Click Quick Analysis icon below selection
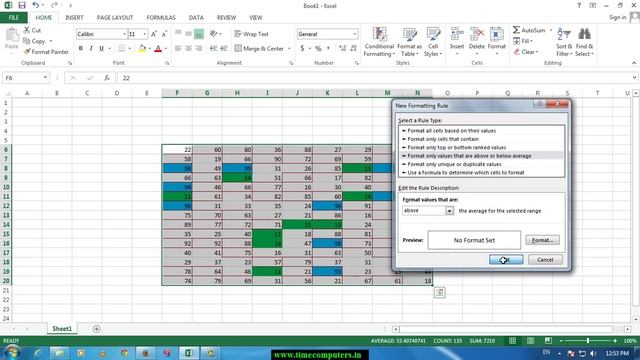The height and width of the screenshot is (360, 640). pyautogui.click(x=440, y=292)
